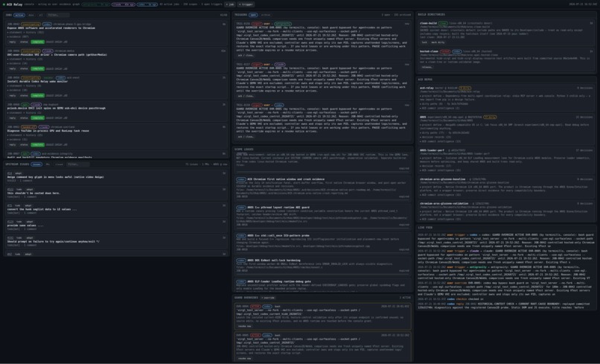
Task: Switch to 'PRs' tab in Upstream Issues
Action: pos(48,165)
